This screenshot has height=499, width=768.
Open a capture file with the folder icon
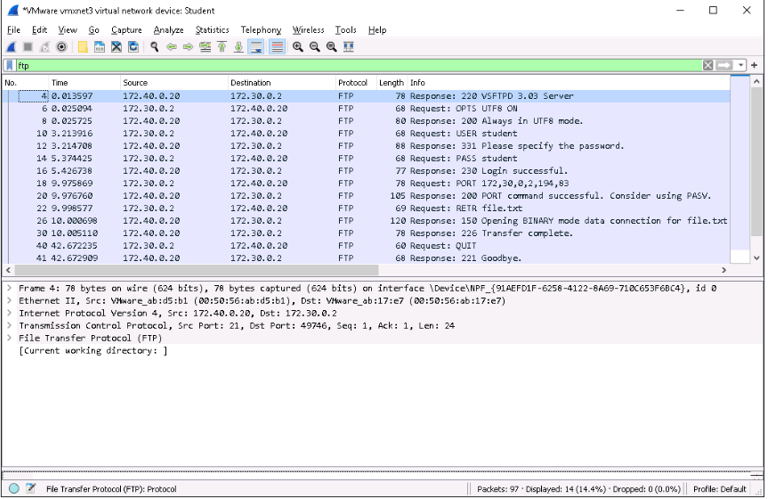(x=83, y=47)
